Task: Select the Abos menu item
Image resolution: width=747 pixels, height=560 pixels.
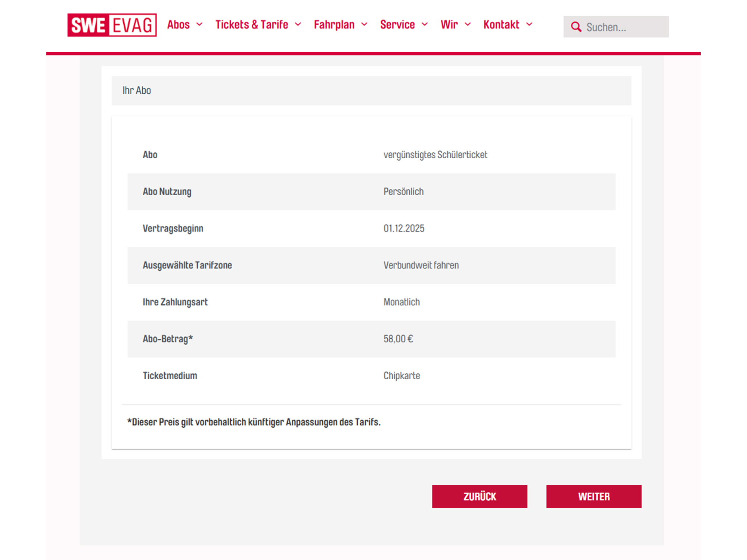Action: coord(179,25)
